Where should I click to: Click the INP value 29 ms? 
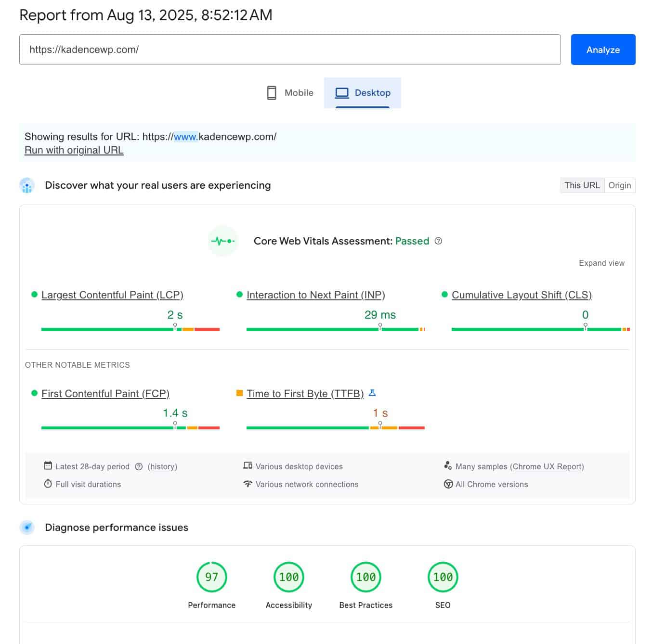pos(380,315)
